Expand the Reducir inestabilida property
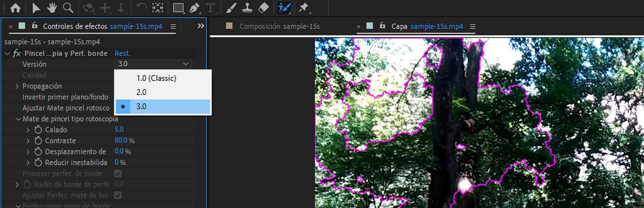 tap(28, 162)
